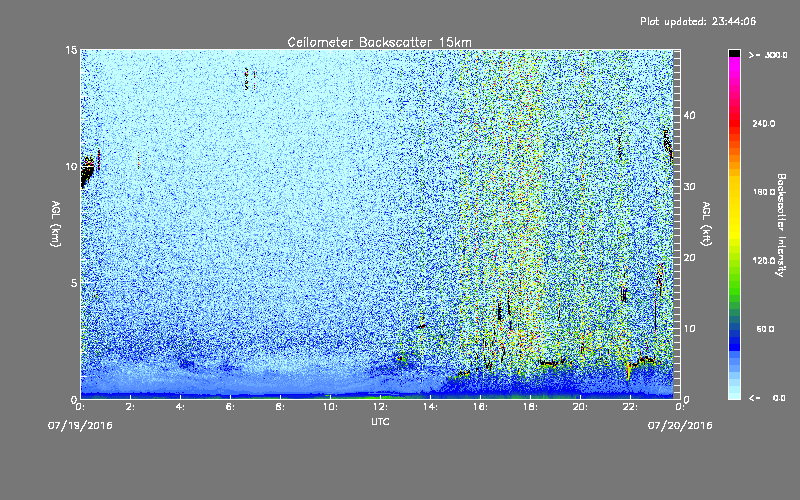Click the start date 07/19/2016
Screen dimensions: 800x500
click(80, 425)
